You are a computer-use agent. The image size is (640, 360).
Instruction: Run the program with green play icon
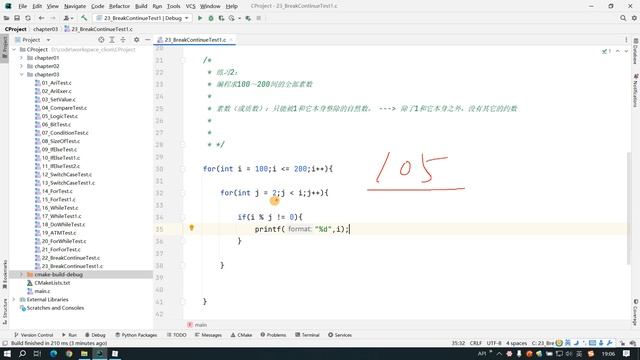[200, 18]
